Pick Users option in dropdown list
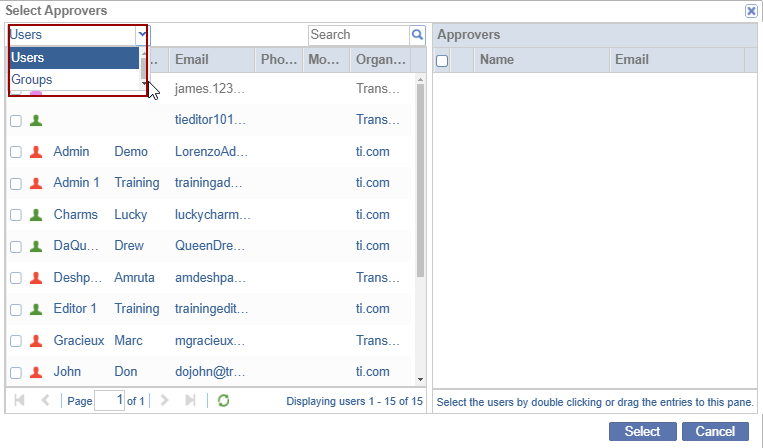 tap(28, 58)
